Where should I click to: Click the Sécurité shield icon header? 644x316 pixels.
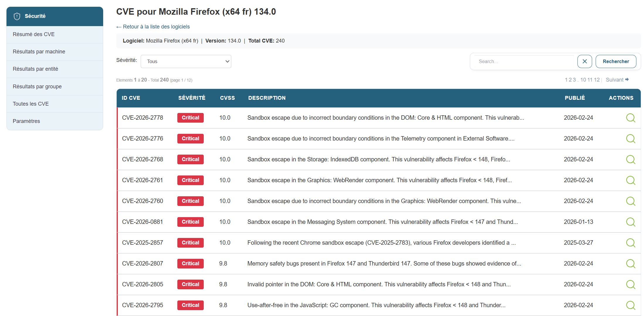(17, 16)
